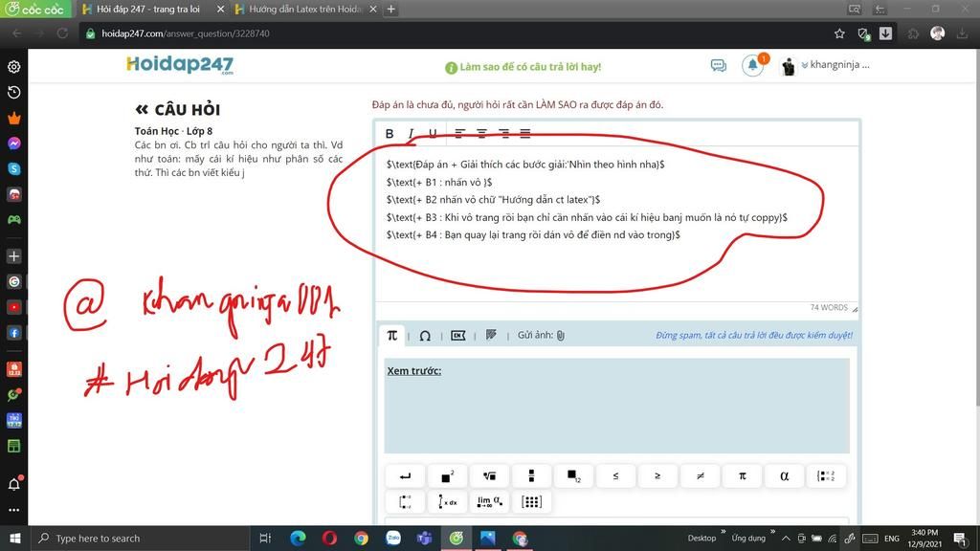Toggle underline formatting in the answer editor
980x551 pixels.
click(433, 133)
